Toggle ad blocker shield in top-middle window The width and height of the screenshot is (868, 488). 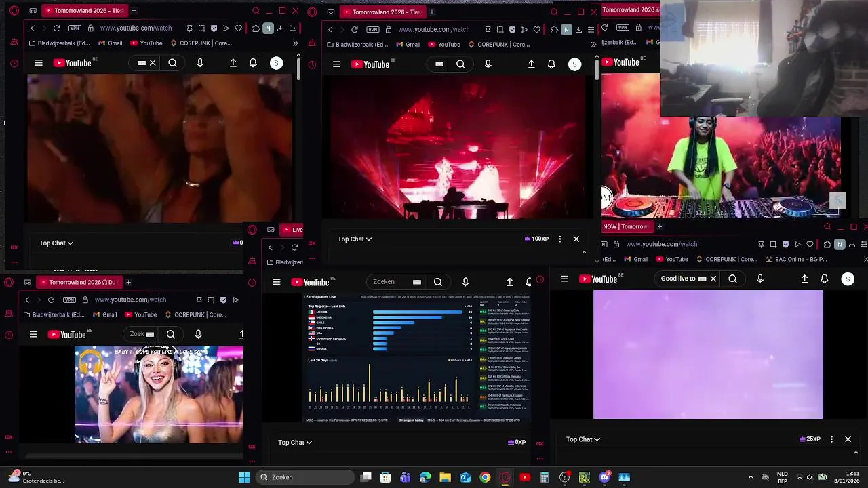[512, 30]
